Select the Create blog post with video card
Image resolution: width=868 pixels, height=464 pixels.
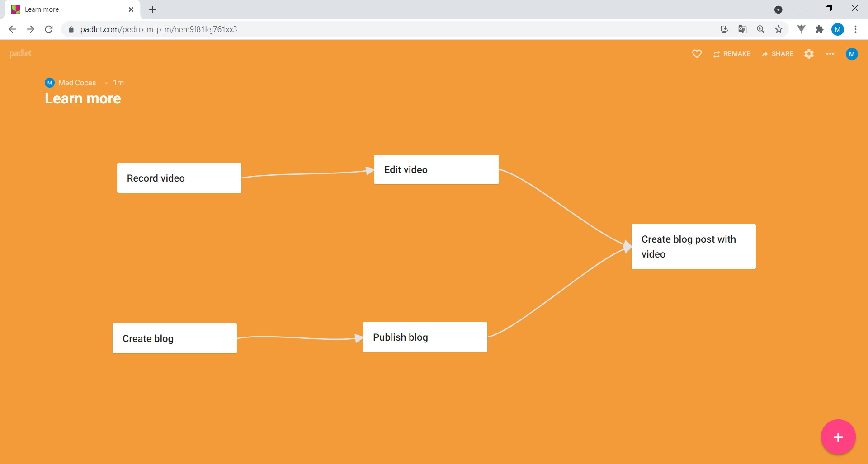point(693,246)
